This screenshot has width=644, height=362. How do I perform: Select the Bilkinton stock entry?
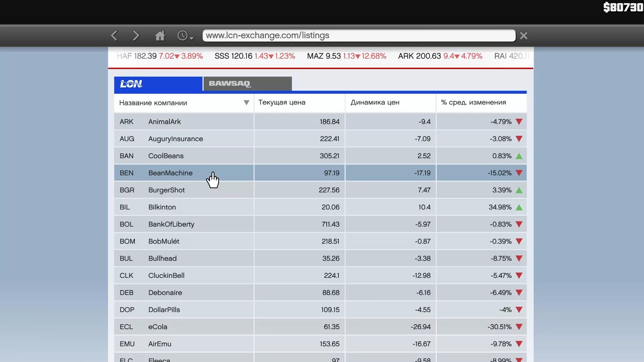pyautogui.click(x=162, y=207)
